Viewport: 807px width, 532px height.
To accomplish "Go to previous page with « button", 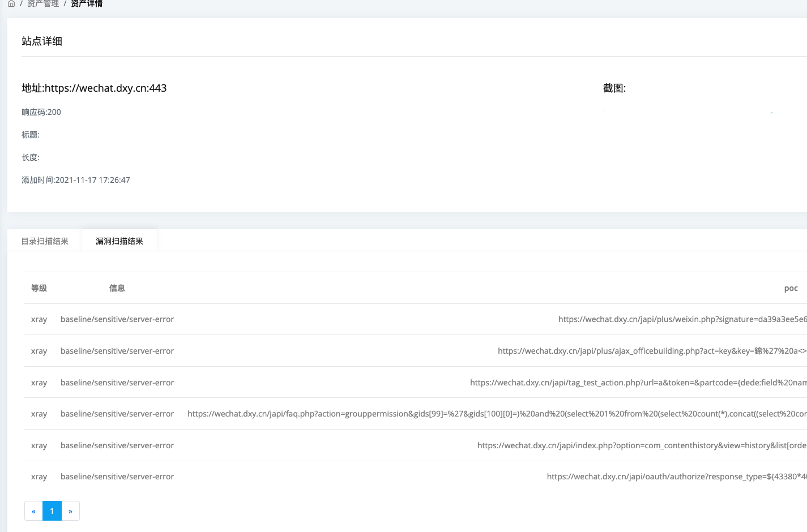I will (x=33, y=511).
